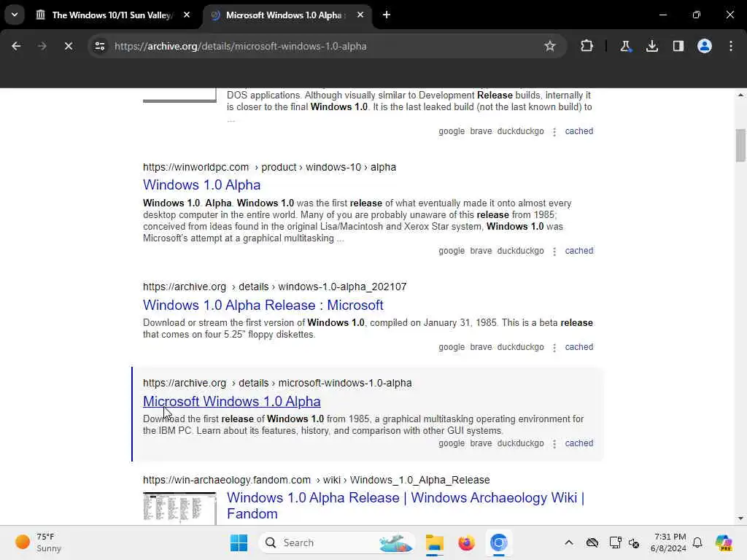This screenshot has width=747, height=560.
Task: Click the scrollbar up arrow
Action: [x=740, y=96]
